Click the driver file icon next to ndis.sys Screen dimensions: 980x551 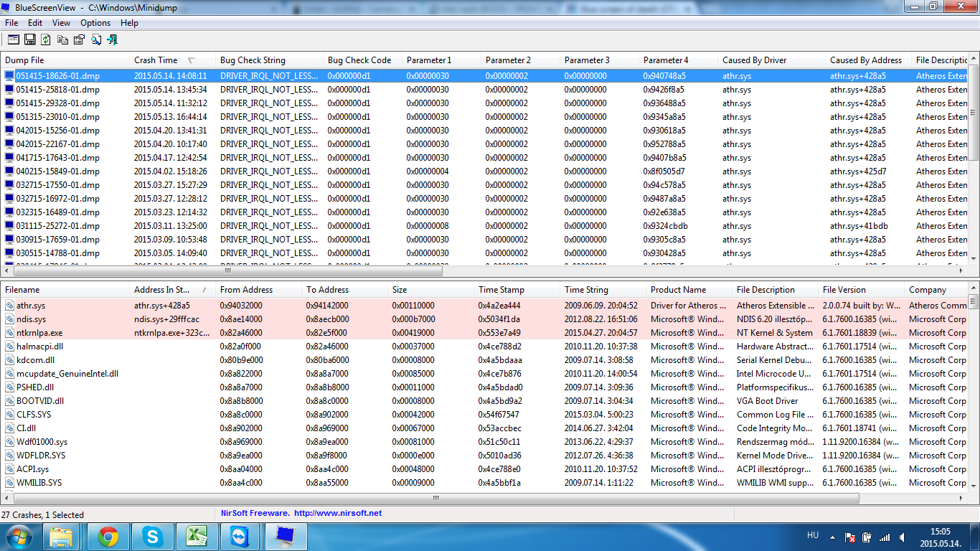(9, 319)
